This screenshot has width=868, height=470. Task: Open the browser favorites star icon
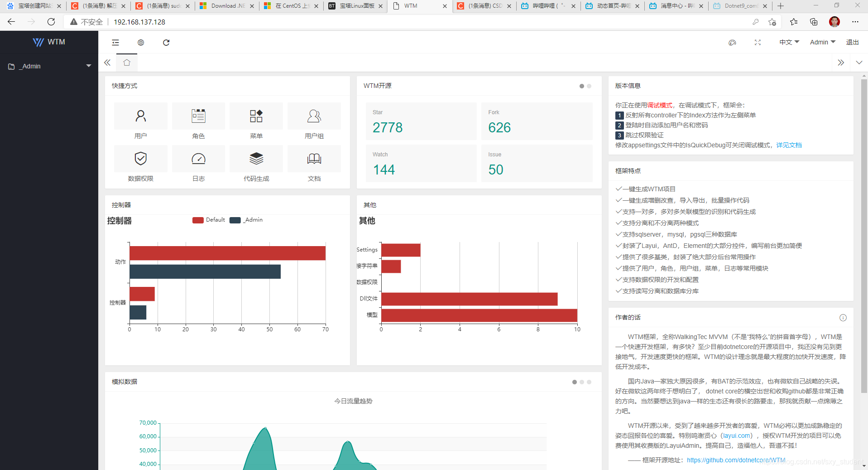(793, 22)
